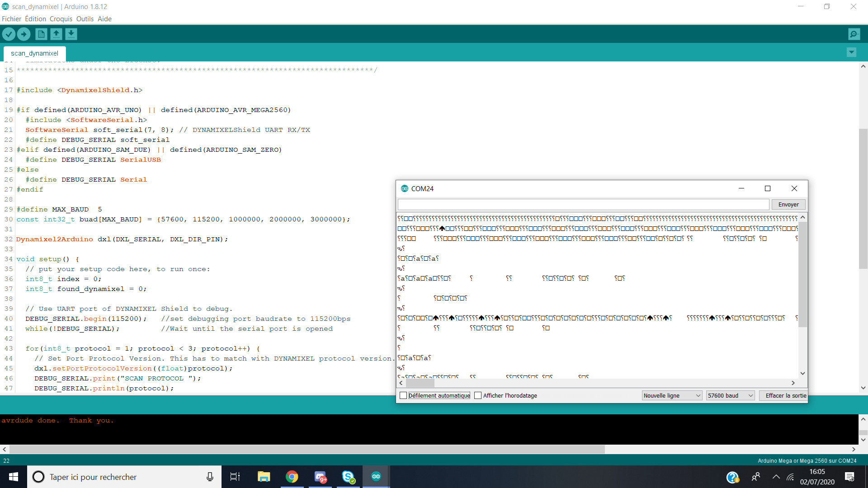
Task: Select the scan_dynamixel tab
Action: tap(35, 53)
